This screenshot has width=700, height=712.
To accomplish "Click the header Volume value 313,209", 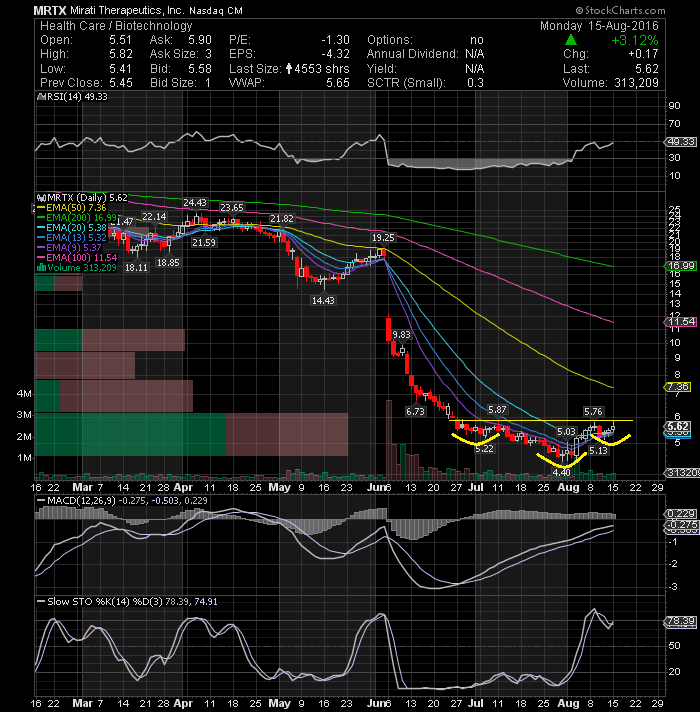I will tap(636, 83).
